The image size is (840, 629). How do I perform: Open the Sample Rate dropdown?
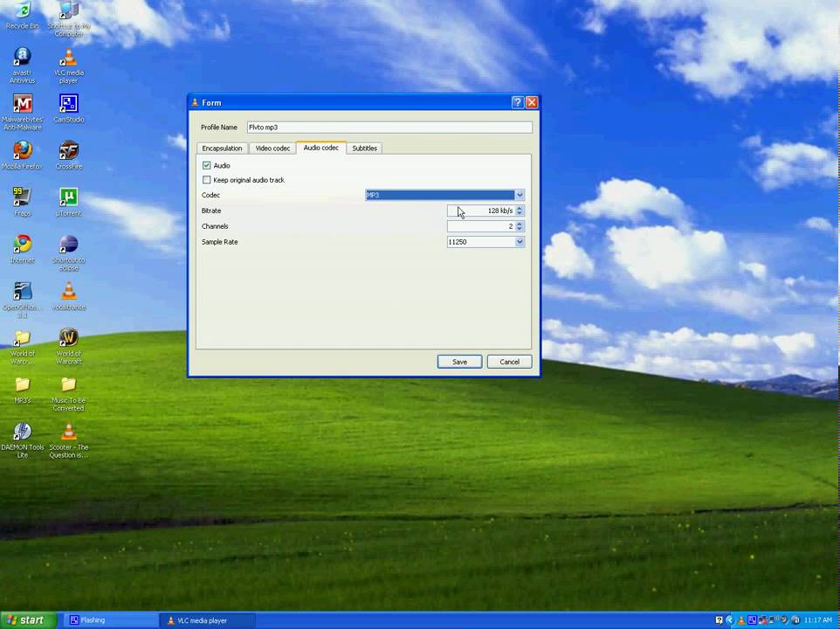pos(485,242)
